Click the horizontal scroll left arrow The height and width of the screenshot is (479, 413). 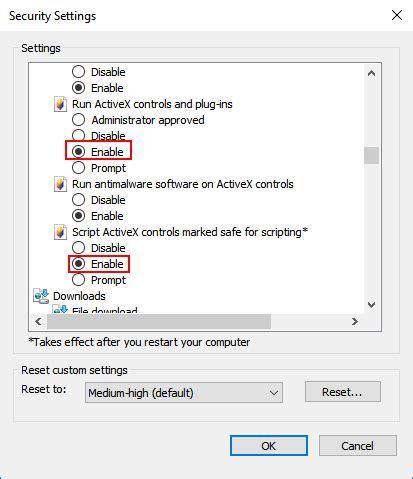coord(38,321)
